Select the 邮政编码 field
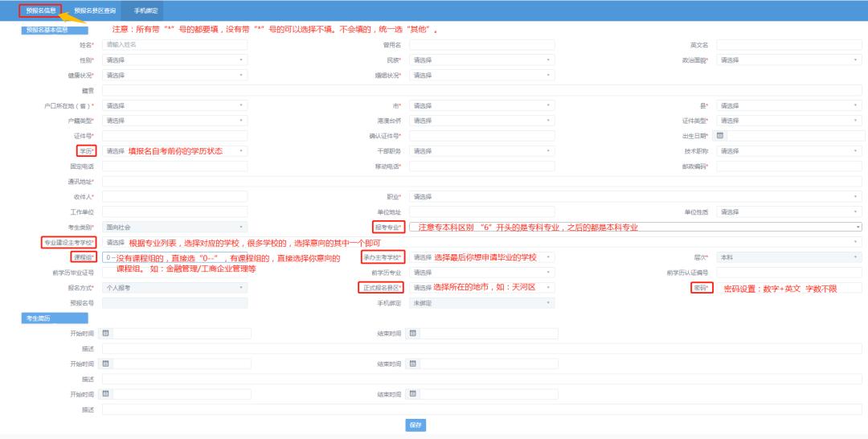 coord(789,166)
